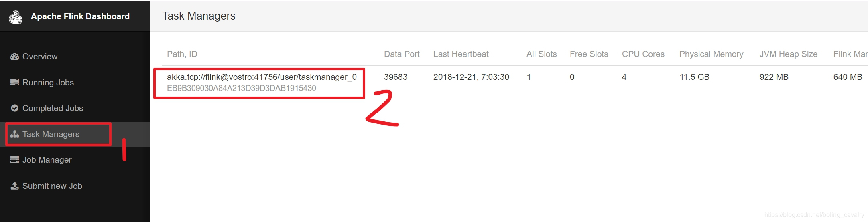Go to Running Jobs page
868x222 pixels.
click(x=48, y=83)
